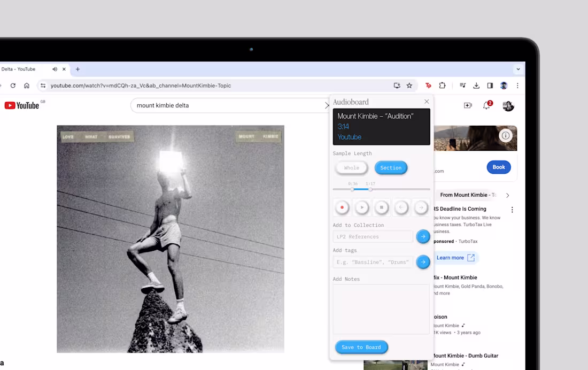The height and width of the screenshot is (370, 588).
Task: Focus the Add tags input field
Action: (x=373, y=262)
